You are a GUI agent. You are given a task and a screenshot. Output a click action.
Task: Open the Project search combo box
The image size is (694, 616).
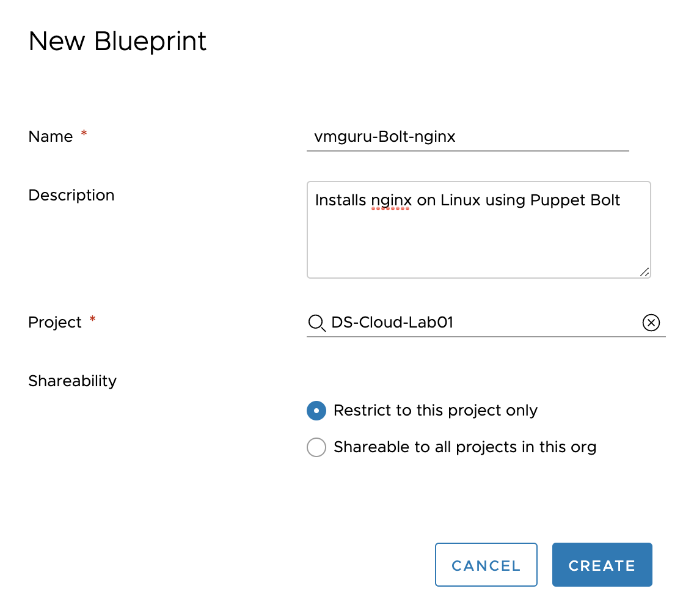pos(486,323)
